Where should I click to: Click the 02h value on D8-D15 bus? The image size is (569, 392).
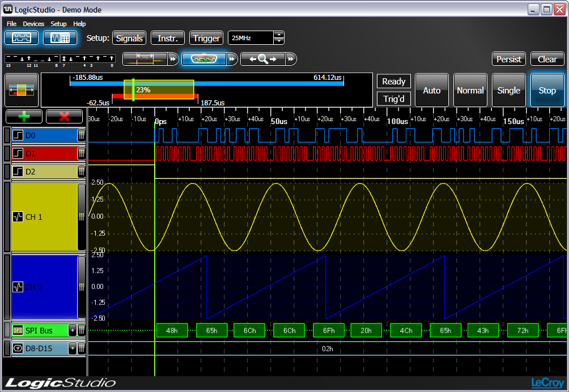328,348
